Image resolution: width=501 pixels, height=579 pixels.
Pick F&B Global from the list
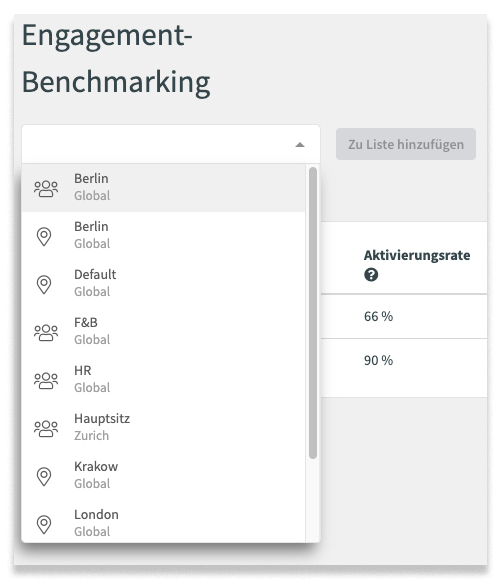pos(163,332)
